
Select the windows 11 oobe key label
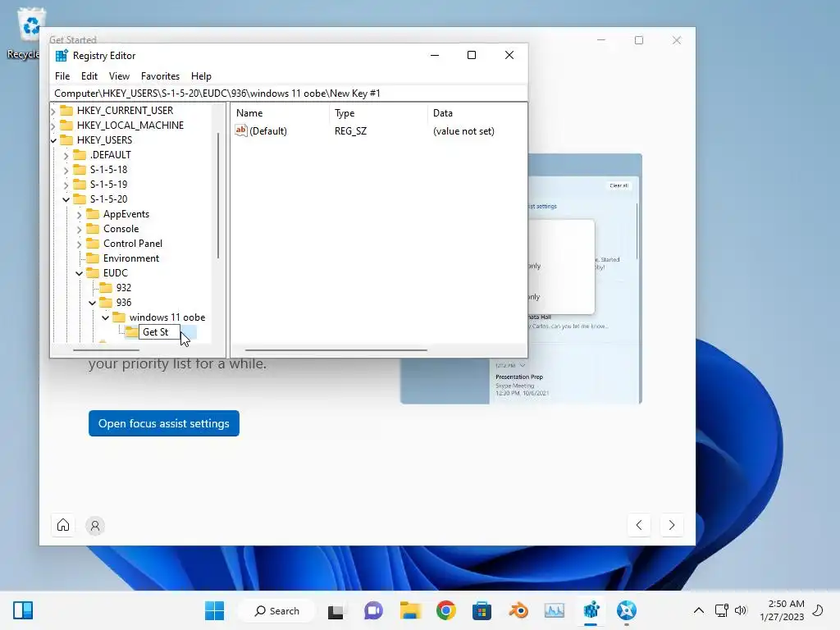point(167,317)
